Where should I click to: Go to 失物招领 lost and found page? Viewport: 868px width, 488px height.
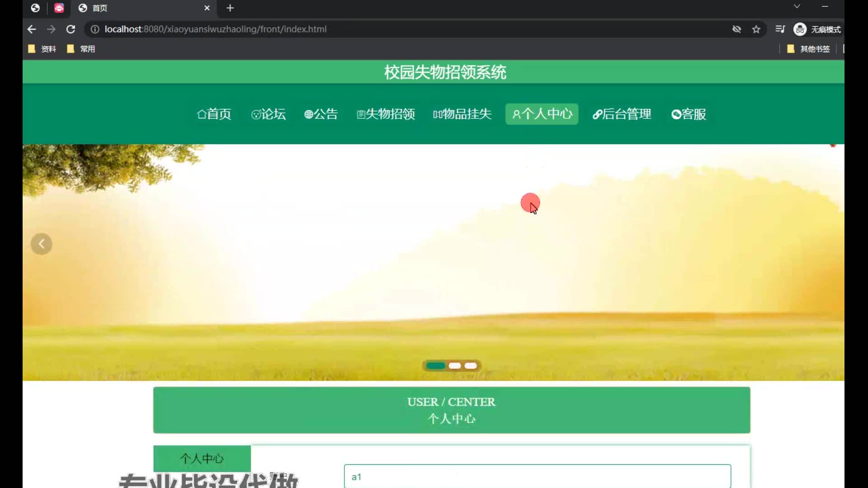pyautogui.click(x=386, y=114)
